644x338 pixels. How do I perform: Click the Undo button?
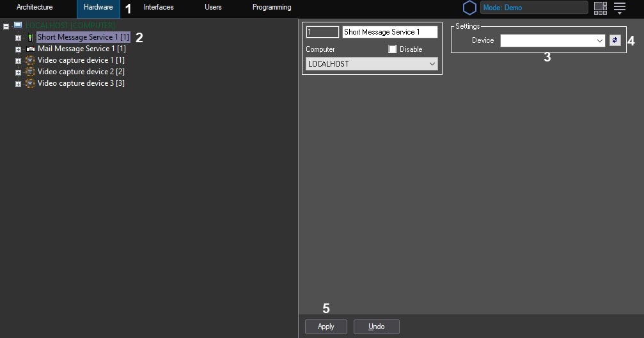[376, 326]
